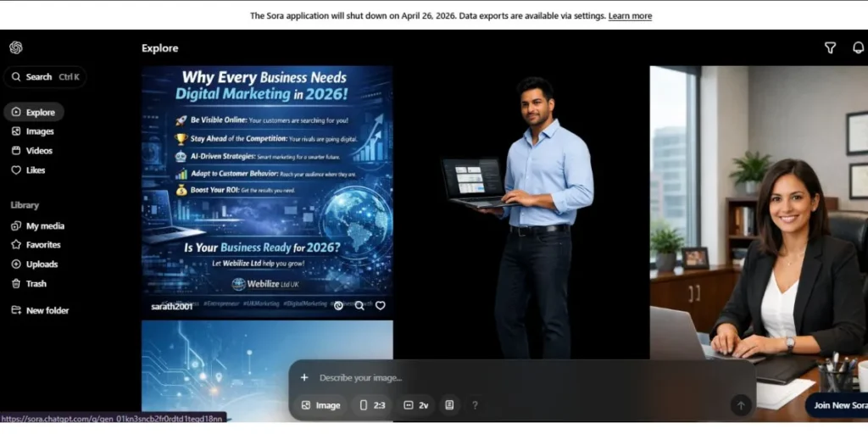
Task: Click the remix icon on marketing image
Action: pyautogui.click(x=338, y=305)
